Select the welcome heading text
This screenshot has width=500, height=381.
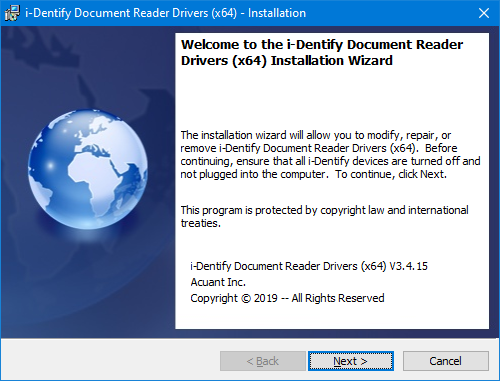click(322, 53)
